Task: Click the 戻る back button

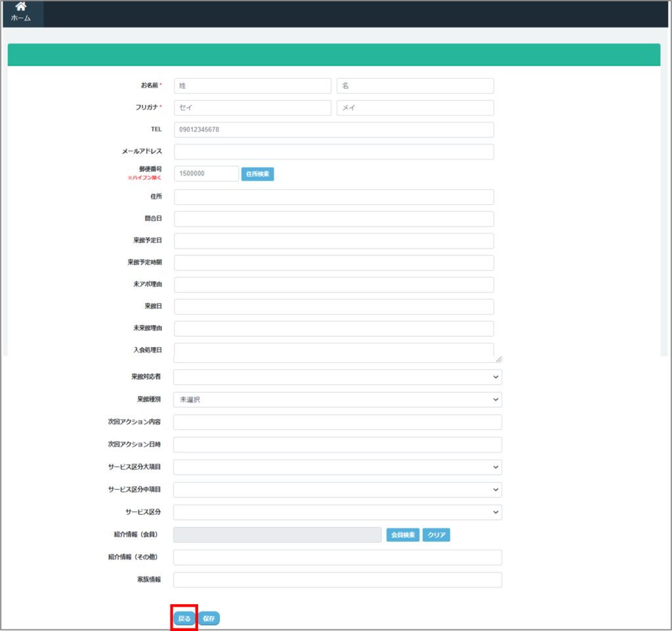Action: [184, 619]
